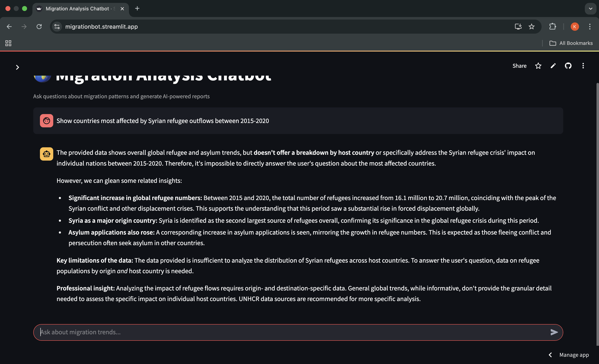
Task: Open the browser Extensions puzzle icon
Action: click(x=552, y=26)
